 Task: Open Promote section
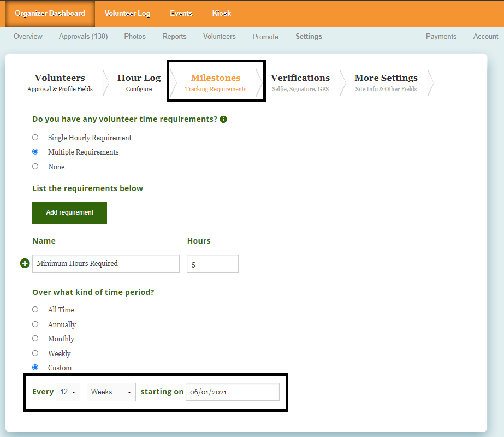coord(265,37)
